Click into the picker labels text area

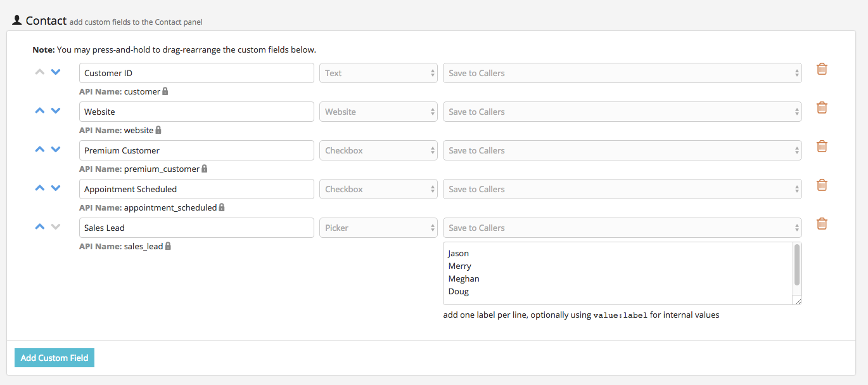(615, 273)
